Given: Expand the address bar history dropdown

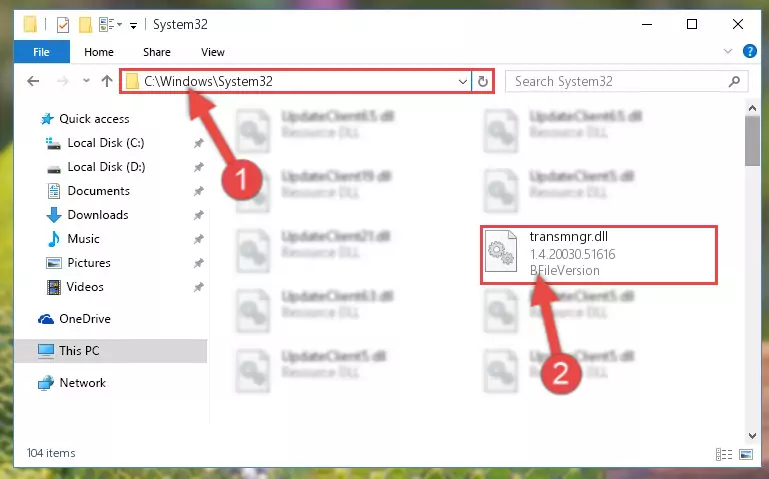Looking at the screenshot, I should pyautogui.click(x=462, y=81).
